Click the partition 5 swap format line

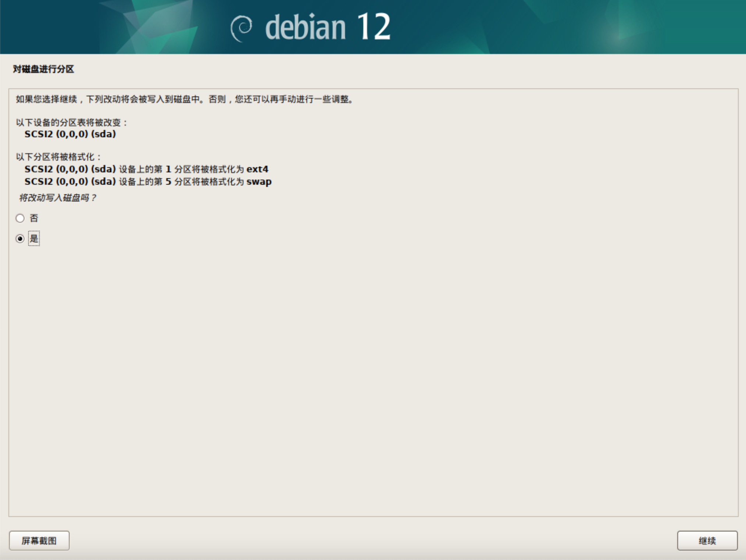(148, 182)
